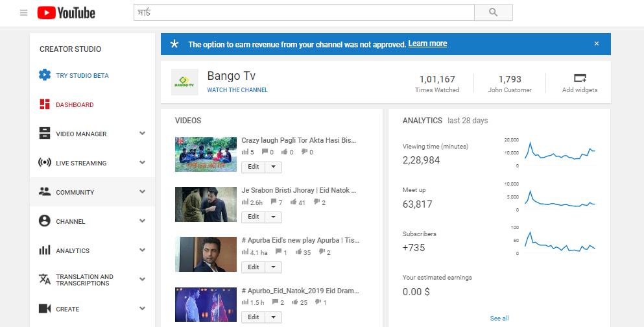Click likes icon showing 35
The height and width of the screenshot is (327, 644).
point(298,251)
